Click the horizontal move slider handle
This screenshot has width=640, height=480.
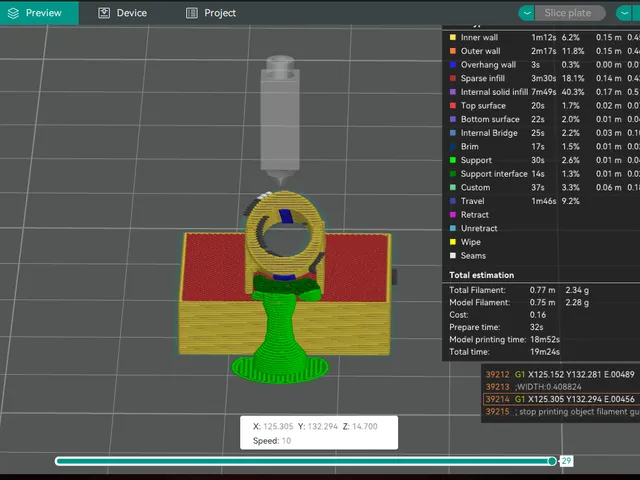552,461
